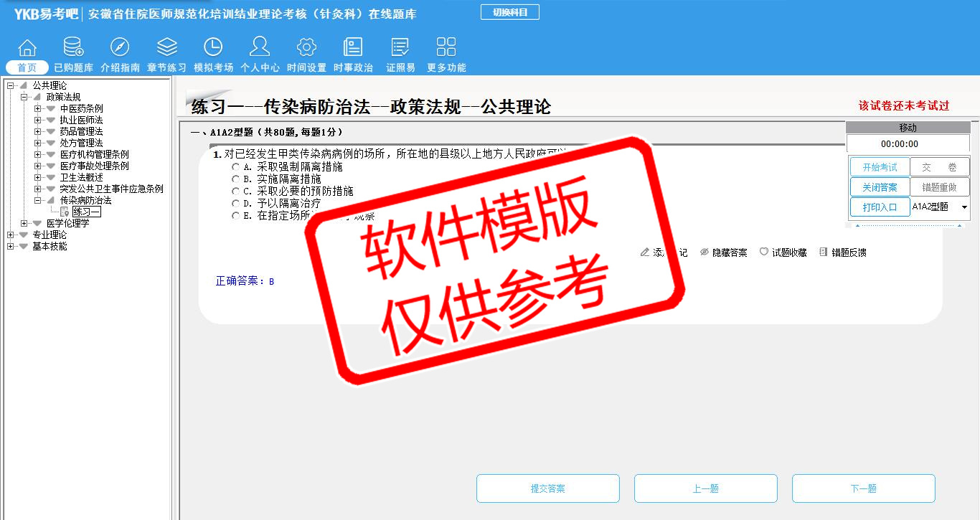Open the 已购题库 database icon
Screen dimensions: 980x520
pyautogui.click(x=73, y=48)
